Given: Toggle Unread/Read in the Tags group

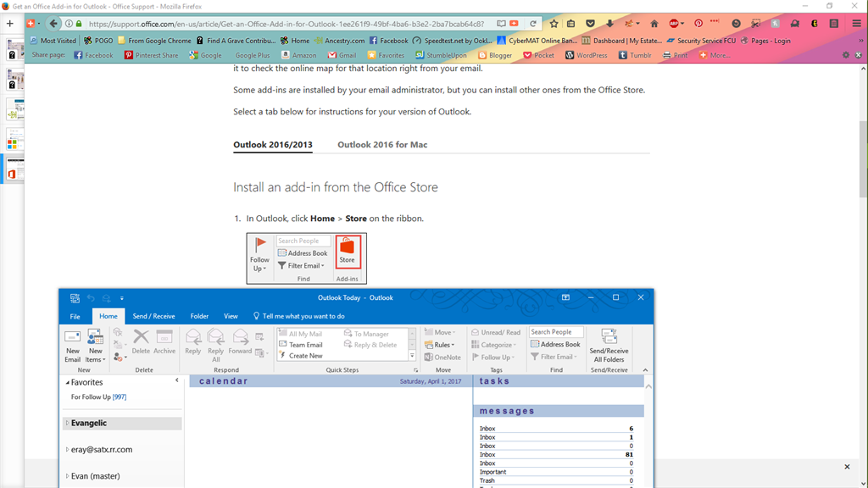Looking at the screenshot, I should tap(496, 332).
